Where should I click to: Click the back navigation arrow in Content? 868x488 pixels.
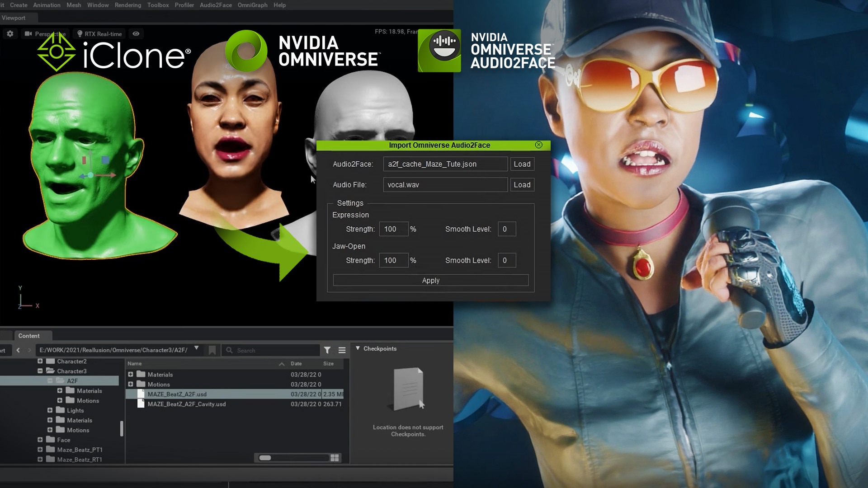click(x=18, y=350)
